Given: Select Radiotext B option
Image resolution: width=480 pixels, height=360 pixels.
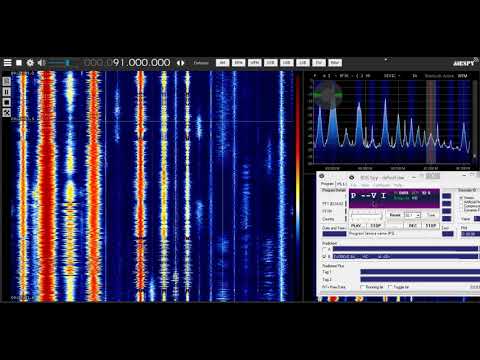Looking at the screenshot, I should tap(325, 257).
